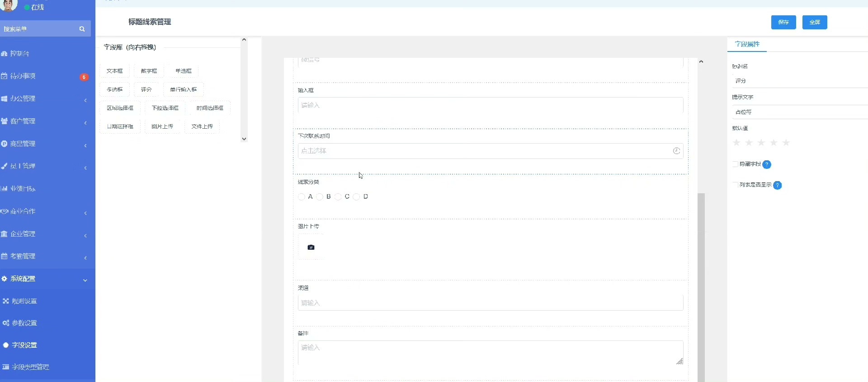Screen dimensions: 868x382
Task: Click the 规则设置 icon in sidebar
Action: [x=6, y=301]
